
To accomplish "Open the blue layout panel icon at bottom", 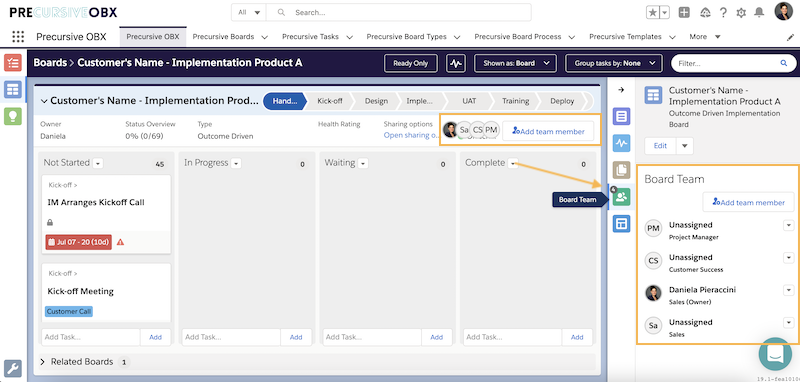I will click(621, 223).
